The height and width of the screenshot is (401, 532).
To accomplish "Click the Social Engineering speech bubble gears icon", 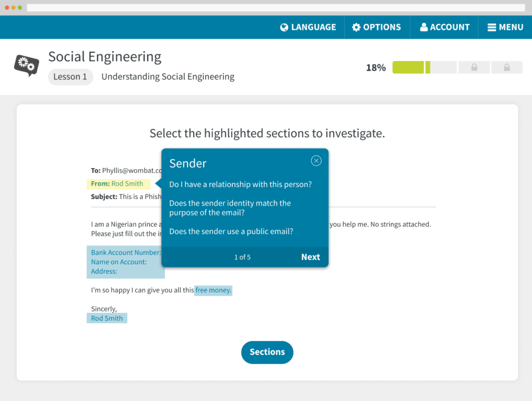I will pyautogui.click(x=26, y=65).
